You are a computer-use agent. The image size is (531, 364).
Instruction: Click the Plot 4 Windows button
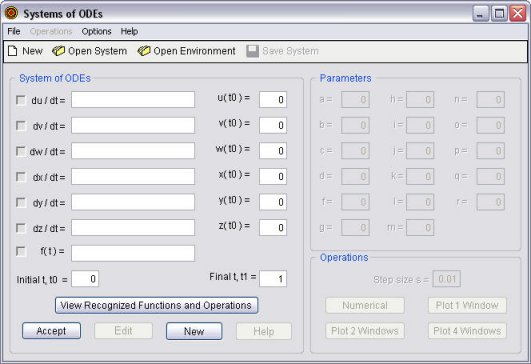pos(467,331)
